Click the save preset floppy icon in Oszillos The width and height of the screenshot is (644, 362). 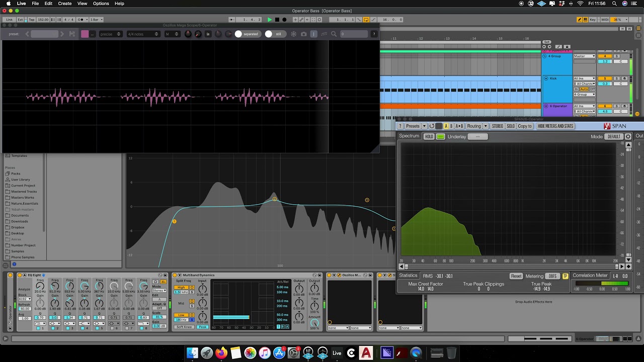72,34
